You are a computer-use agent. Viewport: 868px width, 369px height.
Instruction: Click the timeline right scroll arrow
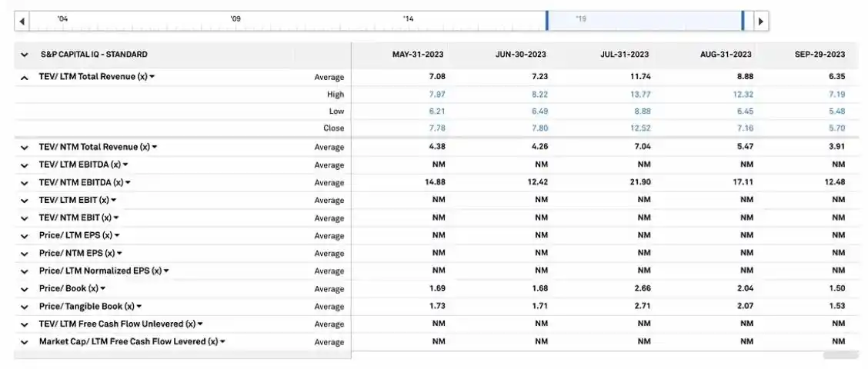pyautogui.click(x=760, y=22)
